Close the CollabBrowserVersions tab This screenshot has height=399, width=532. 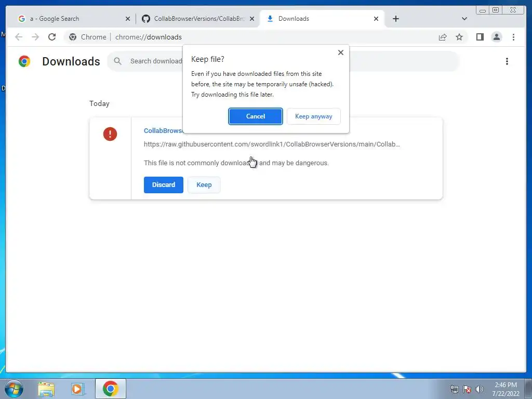[x=252, y=19]
